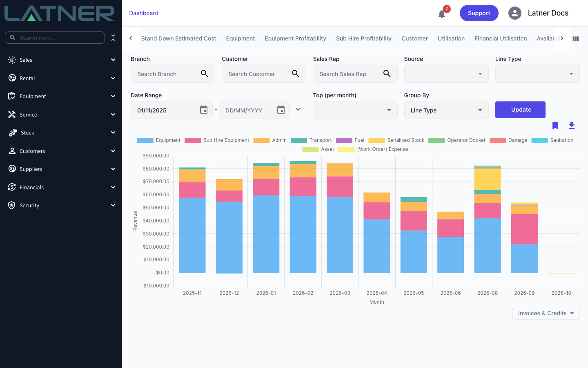Switch to the Sub Hire Profitability tab
Image resolution: width=588 pixels, height=368 pixels.
tap(364, 38)
